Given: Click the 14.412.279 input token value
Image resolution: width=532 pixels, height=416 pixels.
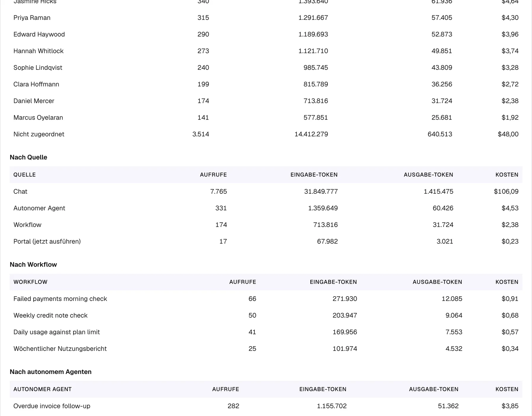Looking at the screenshot, I should coord(311,134).
